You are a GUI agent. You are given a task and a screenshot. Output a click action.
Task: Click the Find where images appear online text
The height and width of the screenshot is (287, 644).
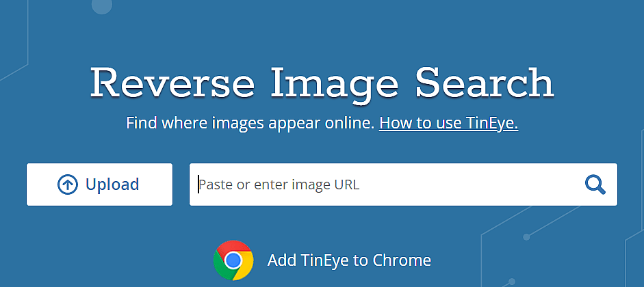tap(250, 123)
